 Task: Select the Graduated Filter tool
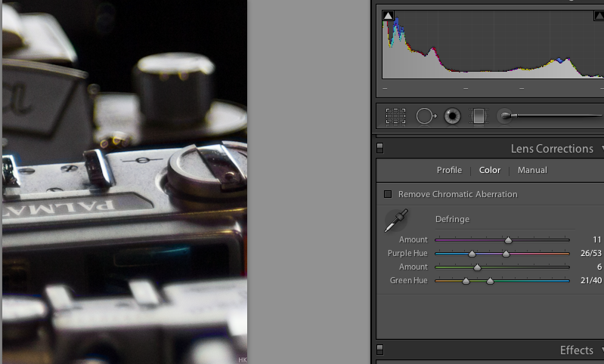point(478,116)
